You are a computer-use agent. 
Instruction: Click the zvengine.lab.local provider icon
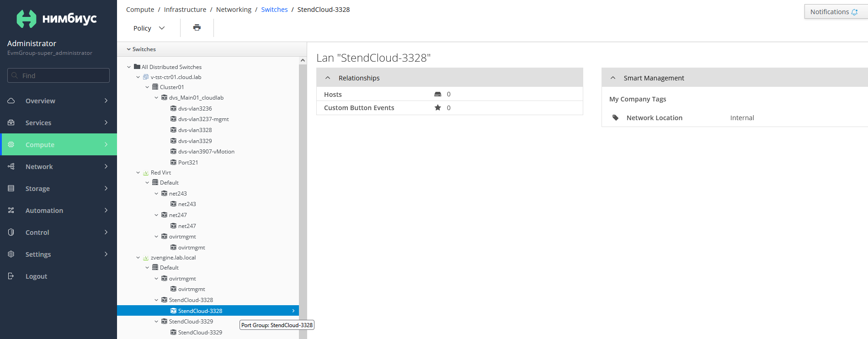point(146,258)
